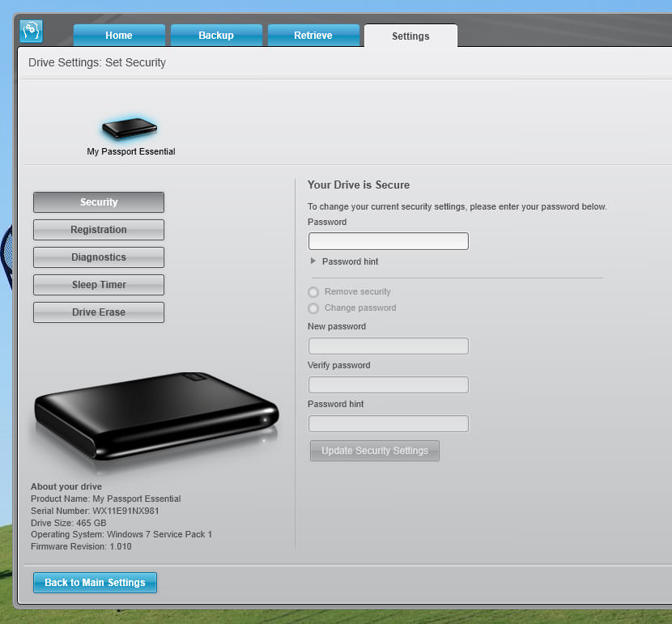This screenshot has height=624, width=672.
Task: Click the large drive image
Action: coord(156,415)
